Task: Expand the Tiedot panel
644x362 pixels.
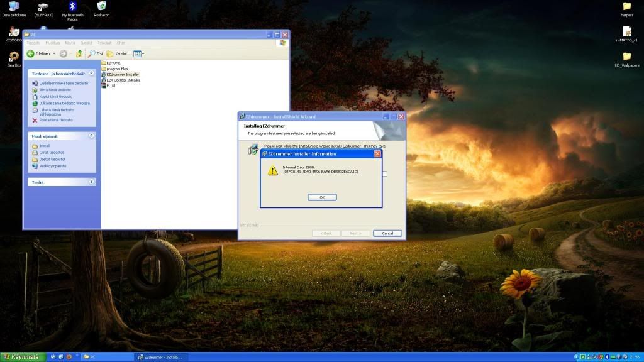Action: (91, 182)
